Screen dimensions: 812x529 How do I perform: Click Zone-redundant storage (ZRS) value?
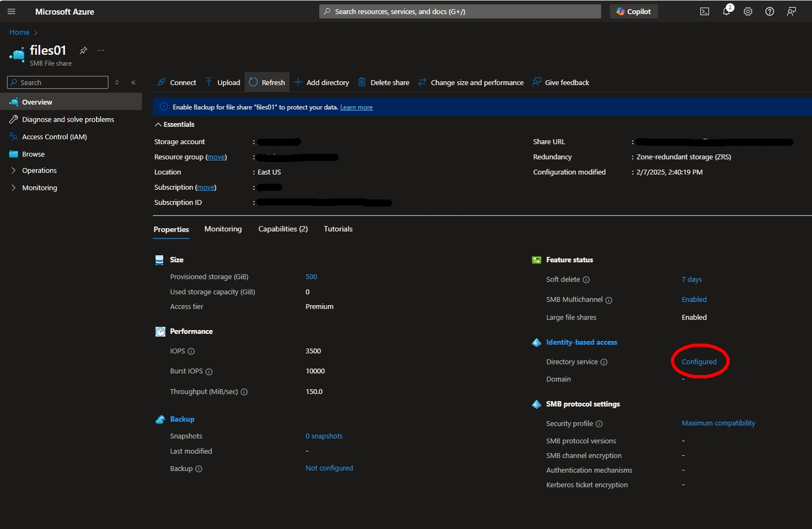click(x=684, y=157)
